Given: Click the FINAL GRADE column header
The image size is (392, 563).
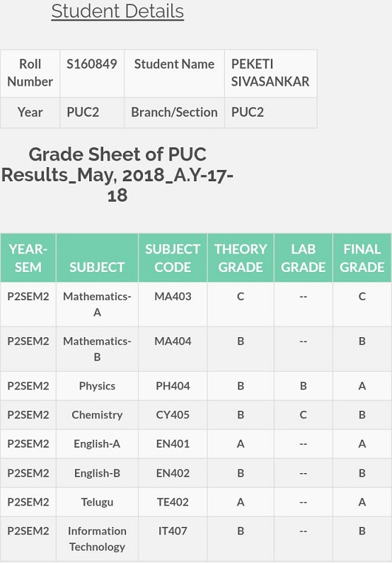Looking at the screenshot, I should (x=362, y=258).
